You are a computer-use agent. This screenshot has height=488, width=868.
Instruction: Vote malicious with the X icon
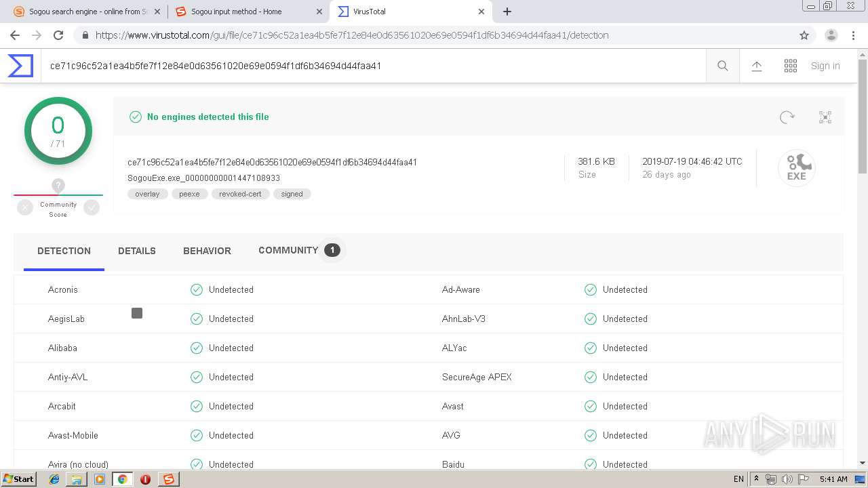pyautogui.click(x=25, y=208)
